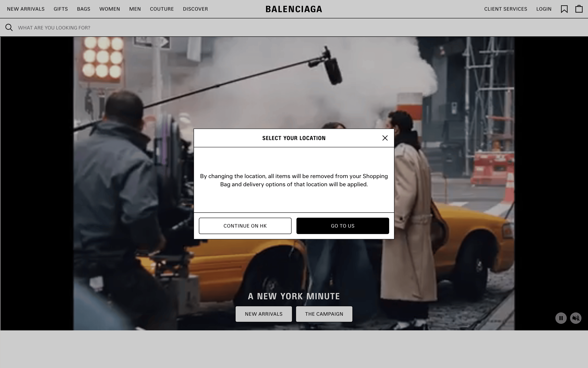Open the Discover menu
This screenshot has width=588, height=368.
tap(195, 9)
